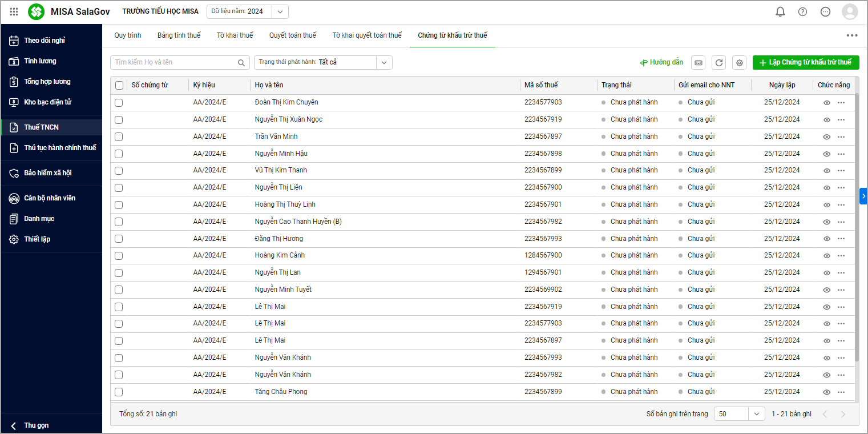
Task: Click the keyboard shortcuts icon
Action: click(x=699, y=63)
